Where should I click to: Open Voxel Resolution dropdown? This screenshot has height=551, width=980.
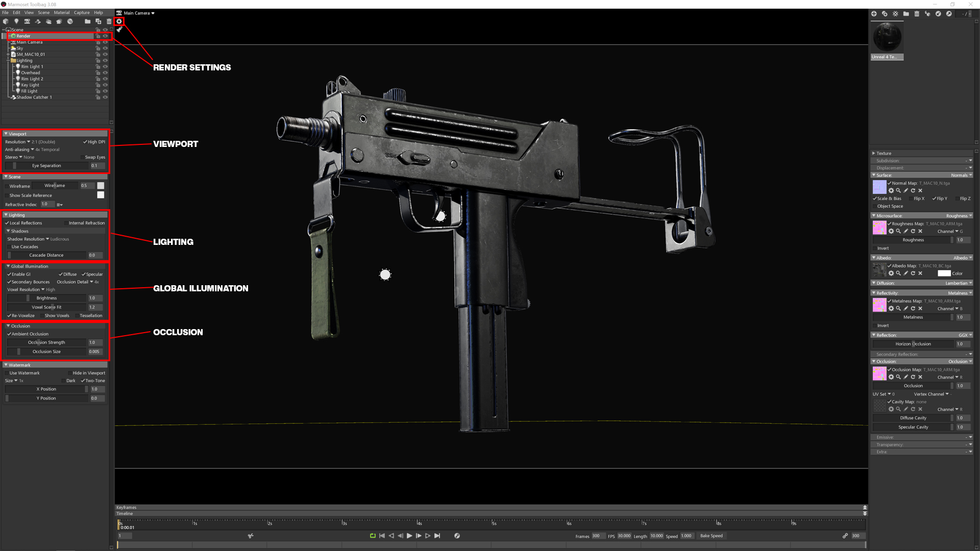point(26,290)
